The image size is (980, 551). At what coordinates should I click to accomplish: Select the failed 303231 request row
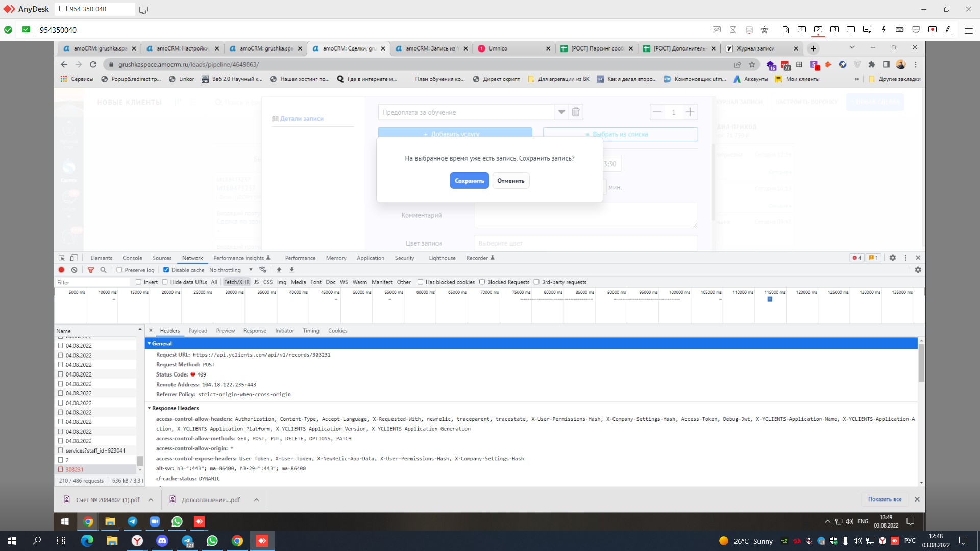[x=95, y=470]
